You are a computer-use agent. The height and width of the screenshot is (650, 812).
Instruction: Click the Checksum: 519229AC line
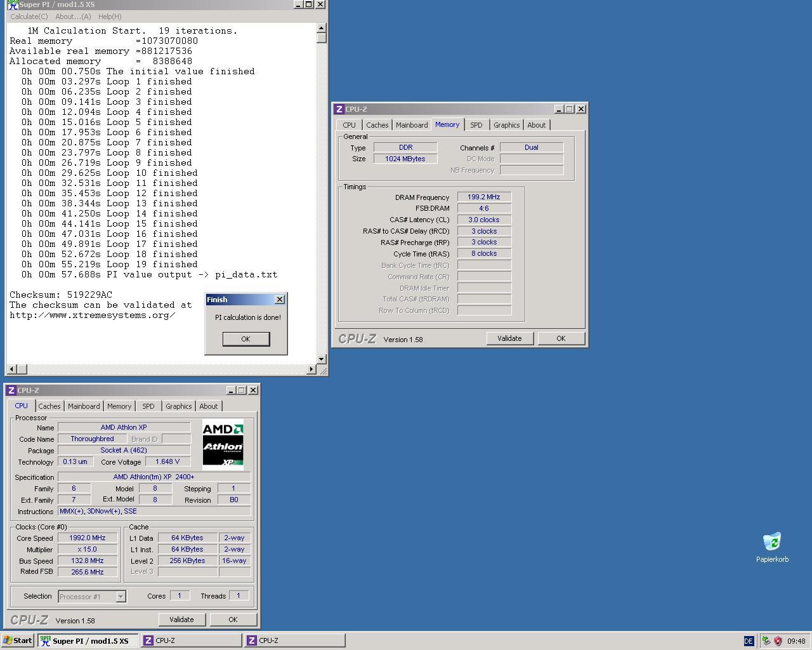61,295
